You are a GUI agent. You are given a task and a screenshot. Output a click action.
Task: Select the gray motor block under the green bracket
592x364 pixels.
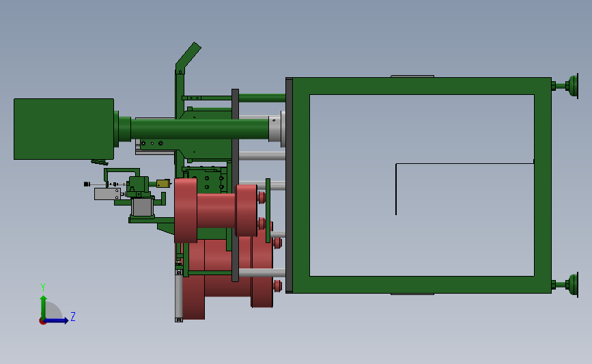(x=142, y=207)
